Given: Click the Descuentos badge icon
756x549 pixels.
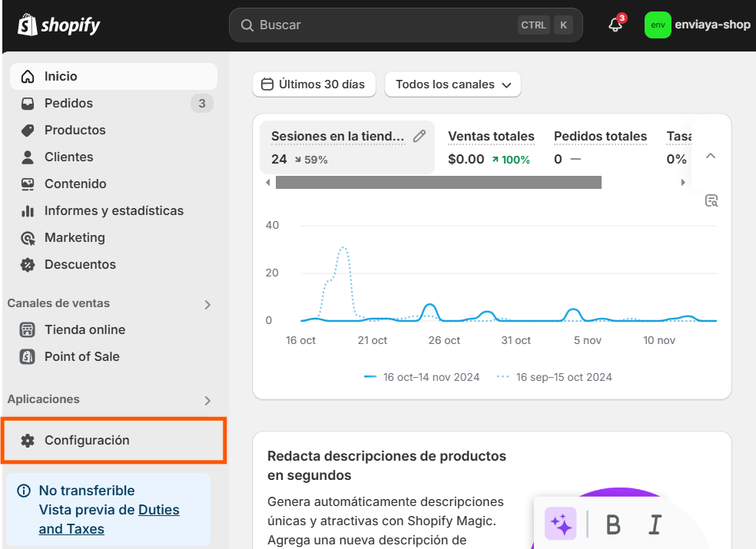Looking at the screenshot, I should 28,265.
